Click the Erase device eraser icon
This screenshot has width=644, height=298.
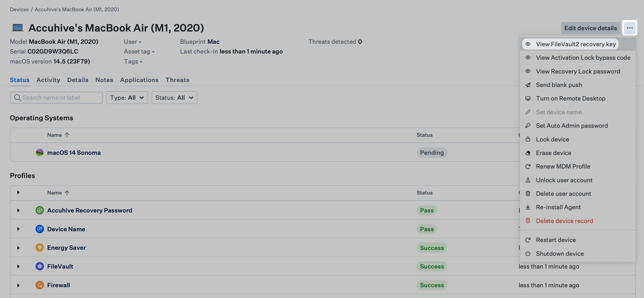tap(528, 153)
